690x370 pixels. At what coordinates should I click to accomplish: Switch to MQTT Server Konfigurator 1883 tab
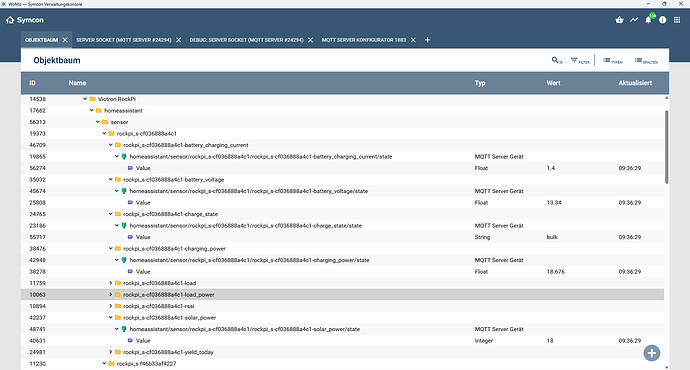tap(363, 40)
